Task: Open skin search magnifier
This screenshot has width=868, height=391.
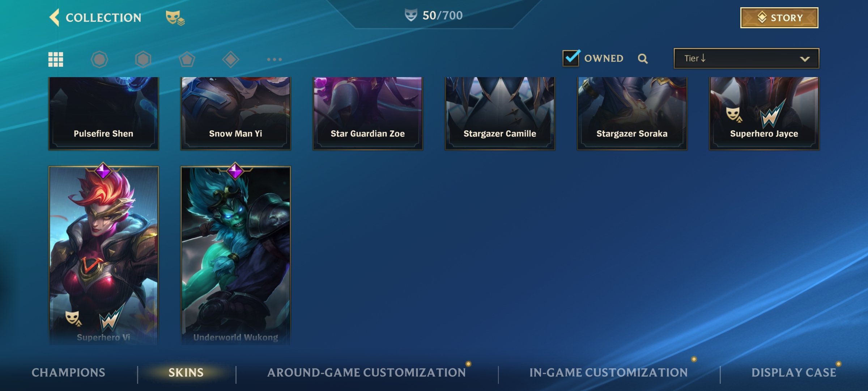Action: click(x=643, y=59)
